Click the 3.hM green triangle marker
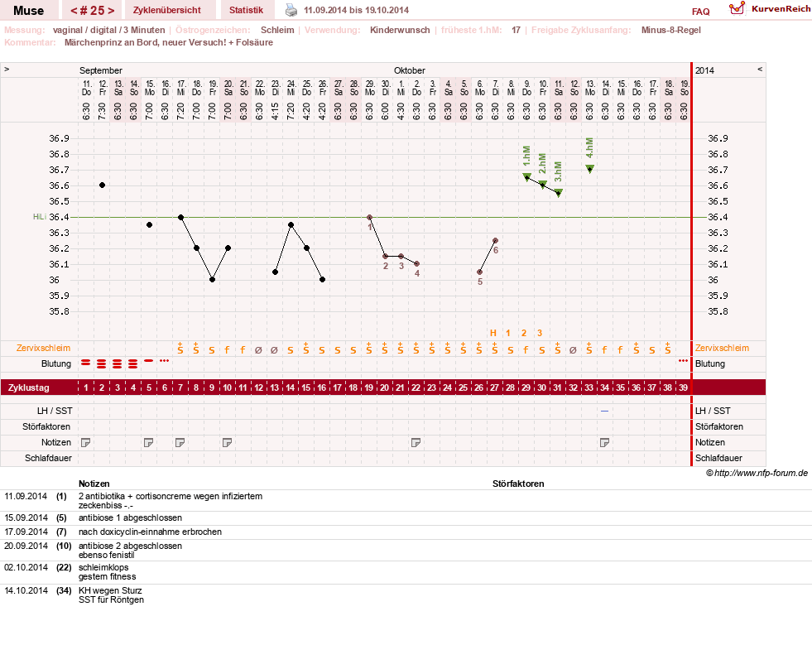This screenshot has height=645, width=812. (558, 193)
